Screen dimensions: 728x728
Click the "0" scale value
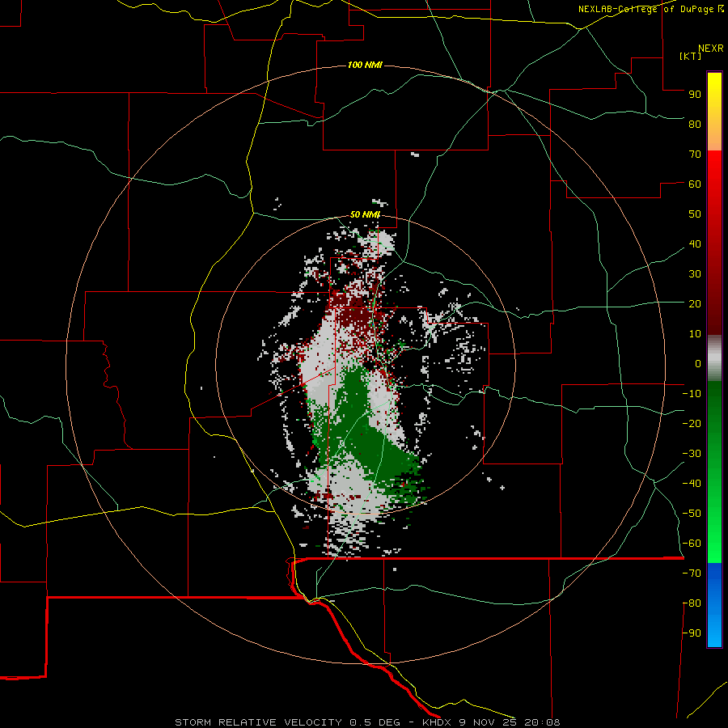point(698,364)
